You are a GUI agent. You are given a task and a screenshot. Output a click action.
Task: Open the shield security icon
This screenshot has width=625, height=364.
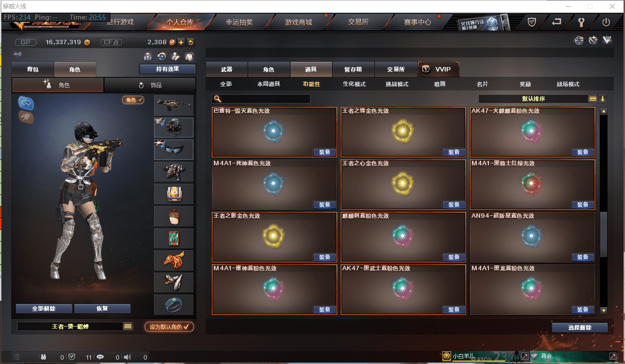coord(532,22)
